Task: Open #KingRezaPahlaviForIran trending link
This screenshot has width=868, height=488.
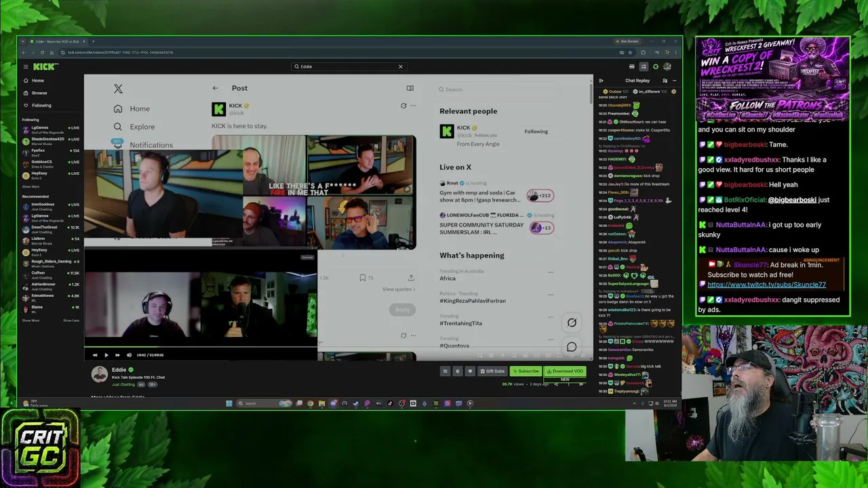Action: (x=473, y=301)
